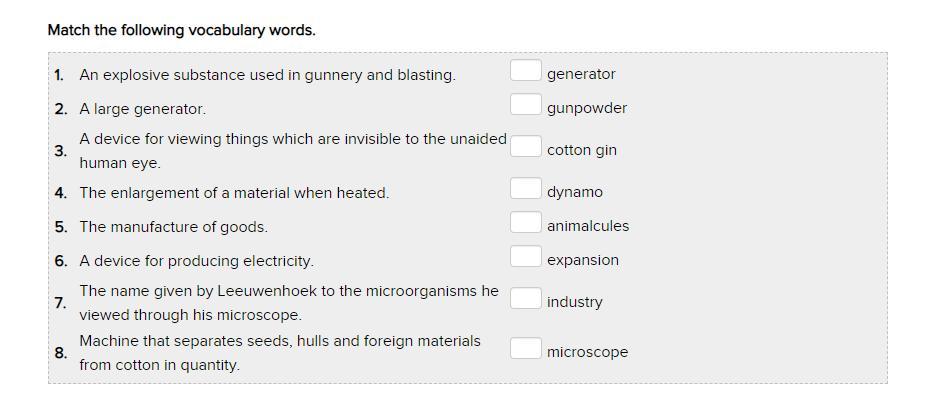Click the 'Match the following vocabulary words.' heading
Screen dimensions: 937x408
181,30
